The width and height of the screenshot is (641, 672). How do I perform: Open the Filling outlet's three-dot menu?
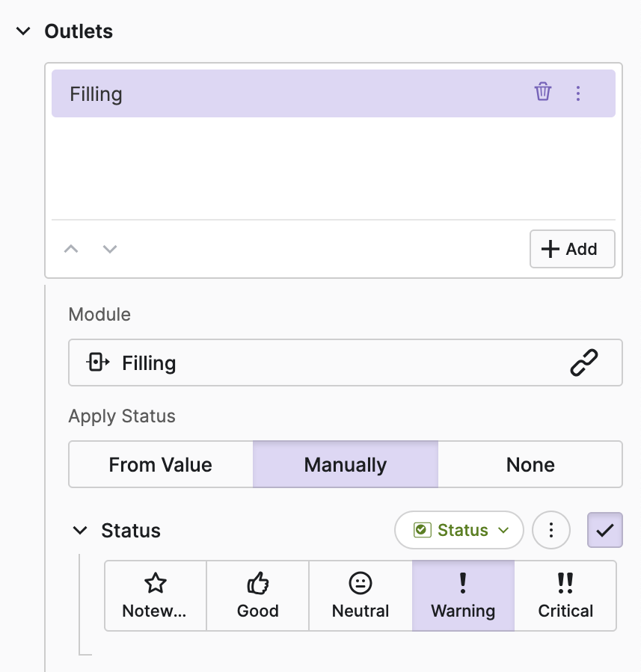[577, 93]
